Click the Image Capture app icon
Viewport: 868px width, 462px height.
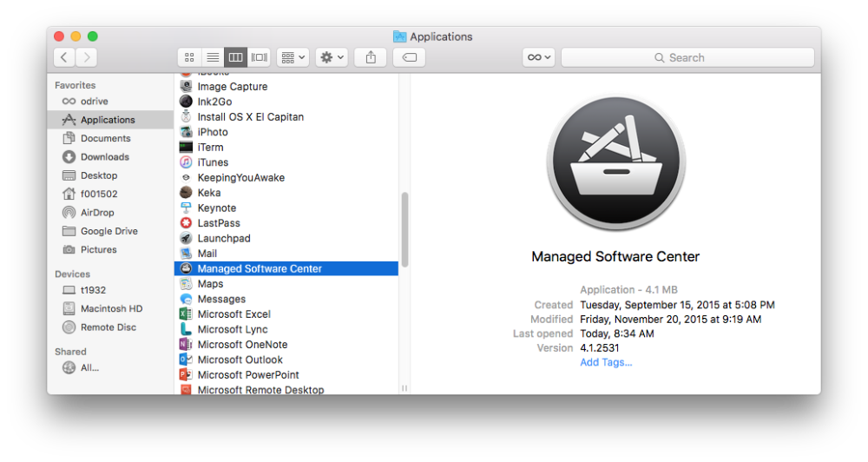click(186, 86)
